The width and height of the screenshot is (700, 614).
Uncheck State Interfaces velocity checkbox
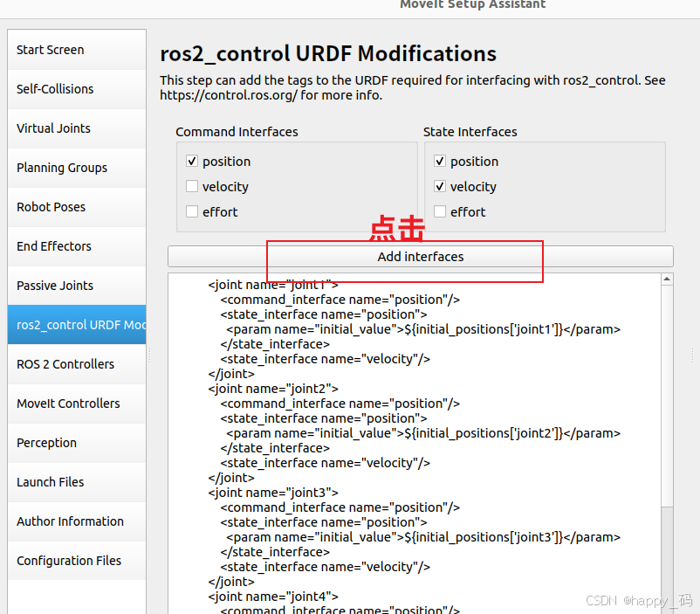[440, 186]
